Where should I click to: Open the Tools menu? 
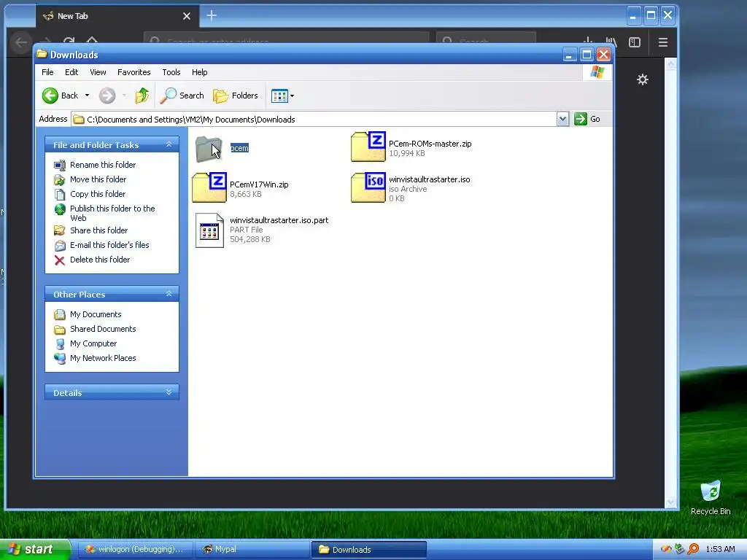coord(171,72)
